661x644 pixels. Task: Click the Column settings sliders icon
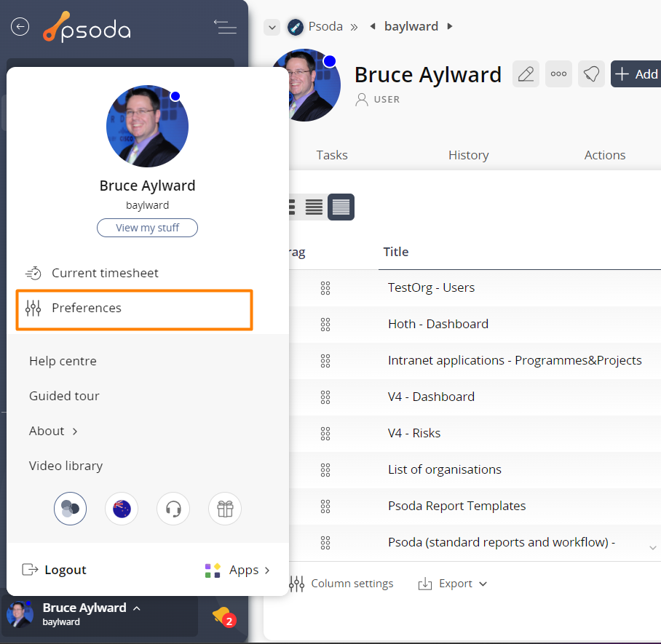296,584
